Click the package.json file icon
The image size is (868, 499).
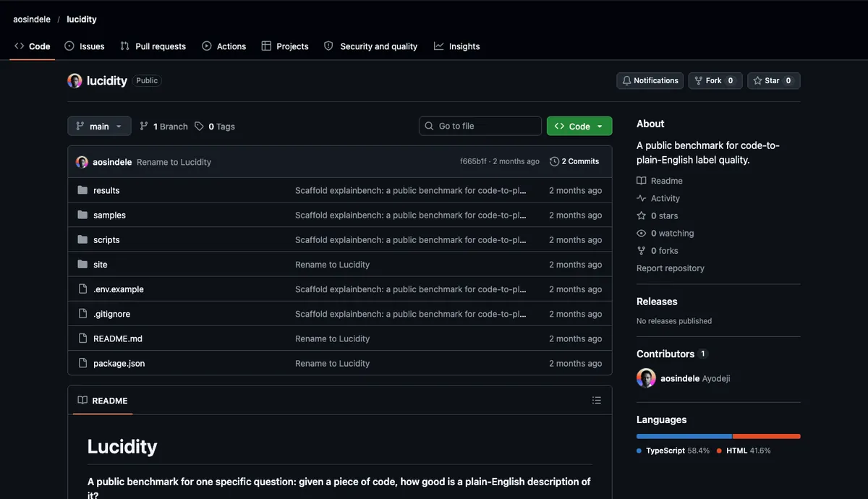tap(82, 363)
